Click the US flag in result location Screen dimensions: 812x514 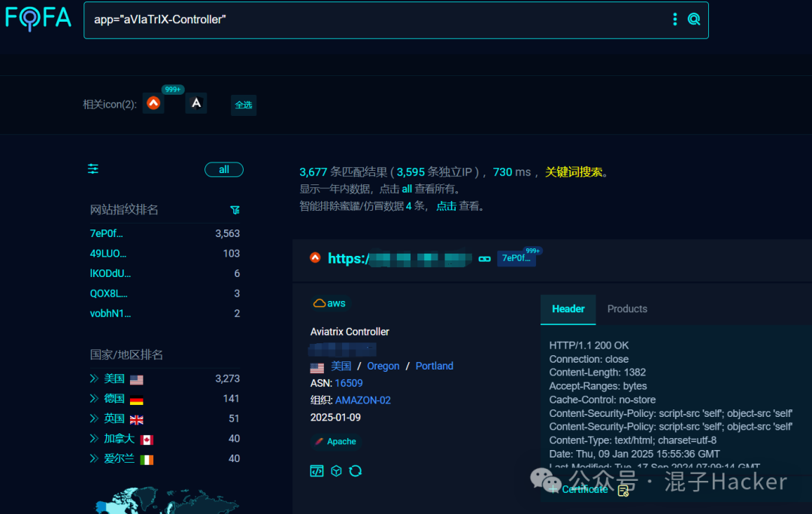pos(317,368)
